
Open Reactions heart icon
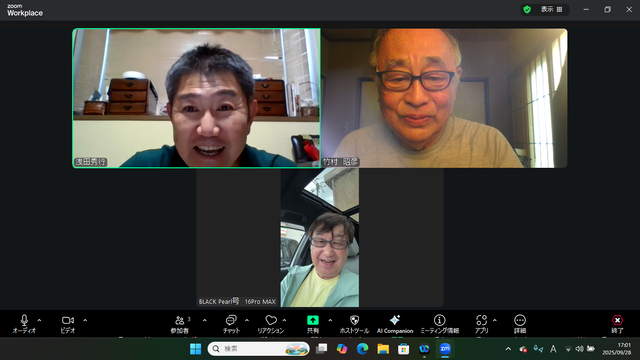(271, 320)
